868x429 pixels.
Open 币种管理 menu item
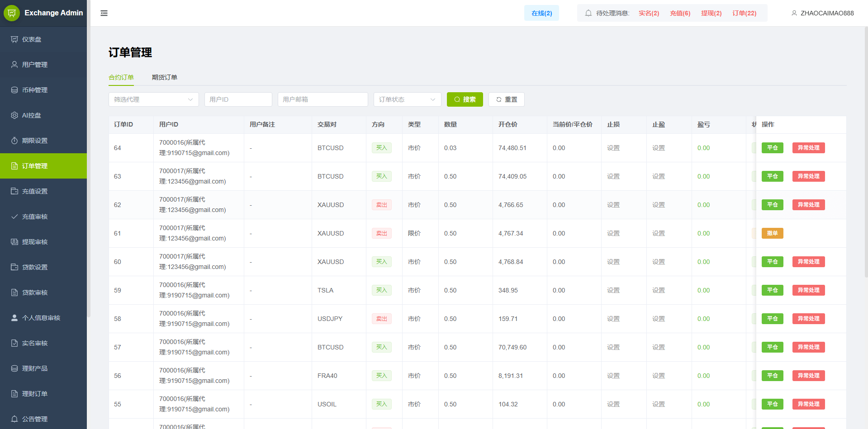coord(43,90)
